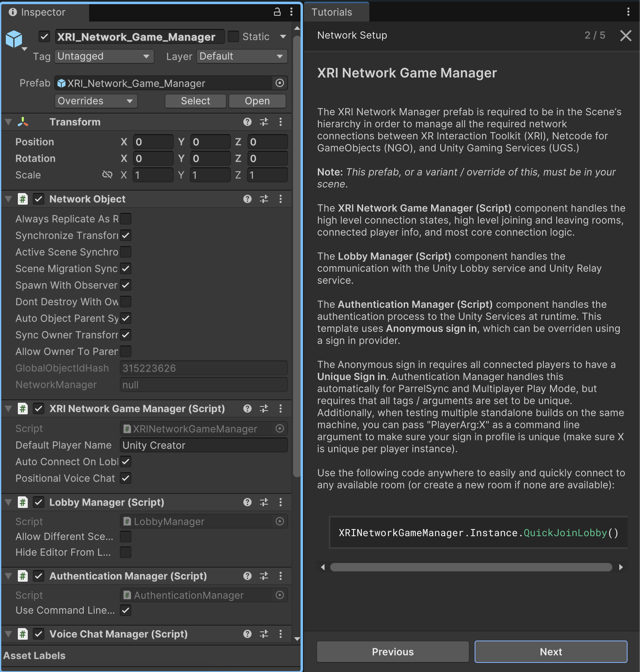
Task: Click the GameObject cube icon
Action: pyautogui.click(x=14, y=39)
